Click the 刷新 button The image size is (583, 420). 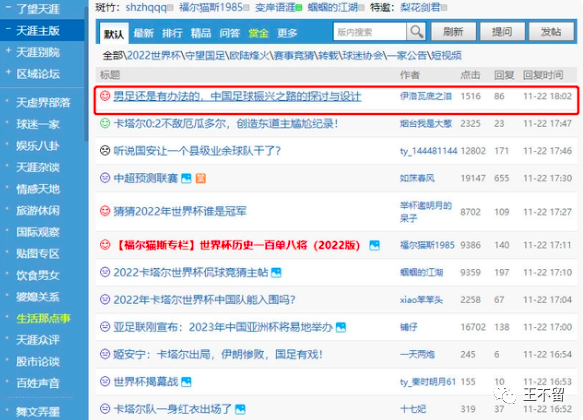pos(453,32)
